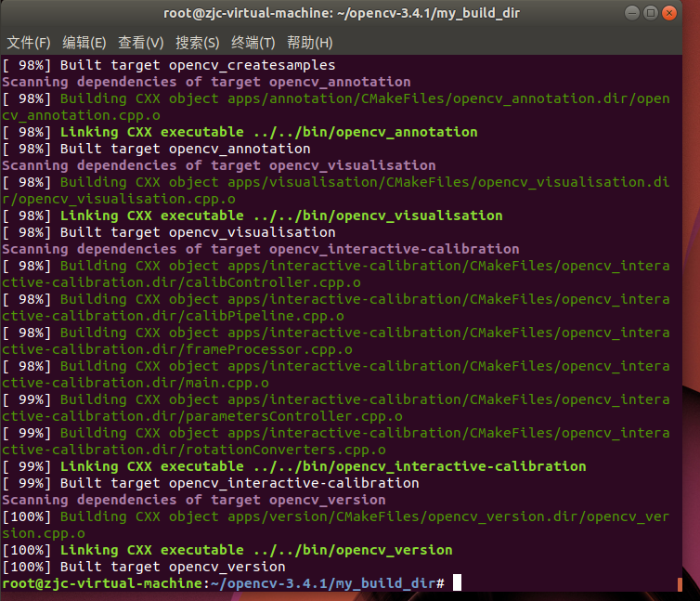Viewport: 700px width, 601px height.
Task: Click the text 'sion.cpp.o'
Action: (44, 533)
